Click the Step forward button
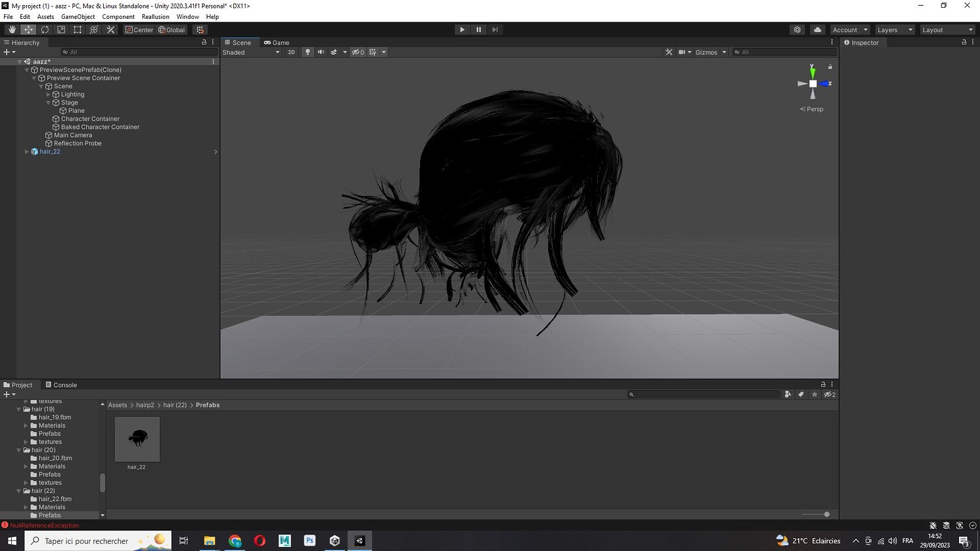The height and width of the screenshot is (551, 980). point(495,29)
